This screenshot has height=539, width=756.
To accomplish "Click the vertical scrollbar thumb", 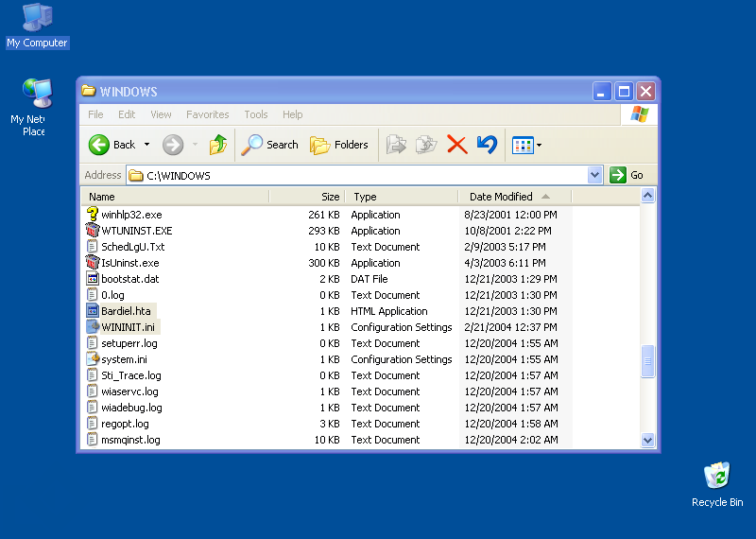I will click(x=647, y=361).
